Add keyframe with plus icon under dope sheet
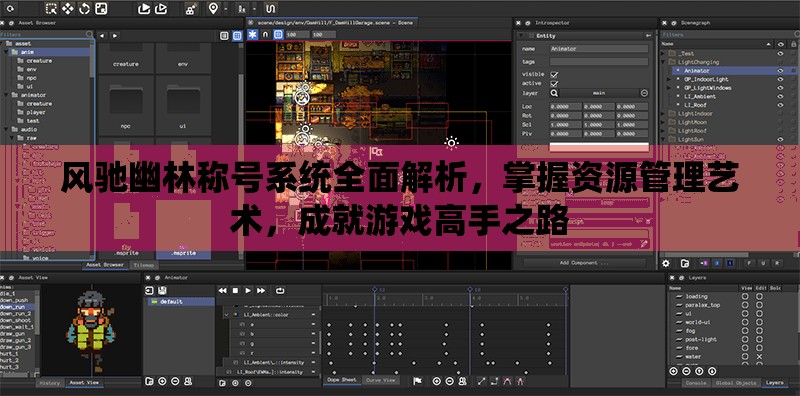 pyautogui.click(x=437, y=381)
